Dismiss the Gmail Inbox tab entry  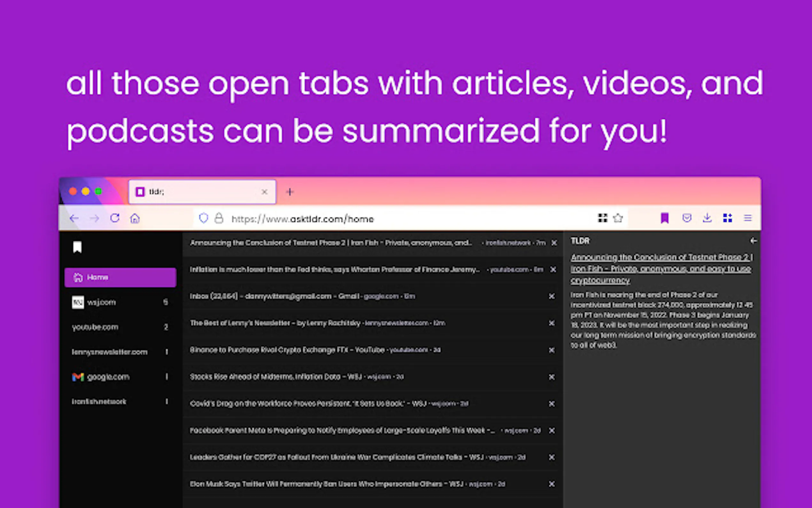click(x=551, y=296)
